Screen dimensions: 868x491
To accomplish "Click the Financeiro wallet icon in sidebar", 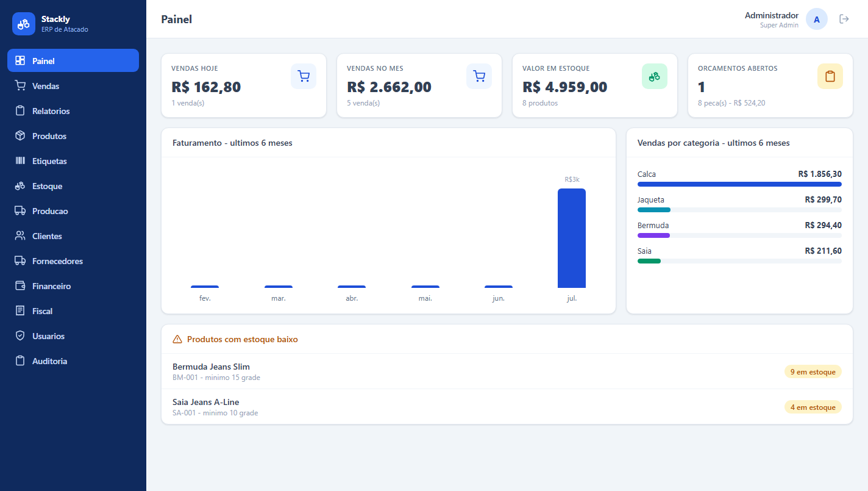I will click(x=20, y=285).
